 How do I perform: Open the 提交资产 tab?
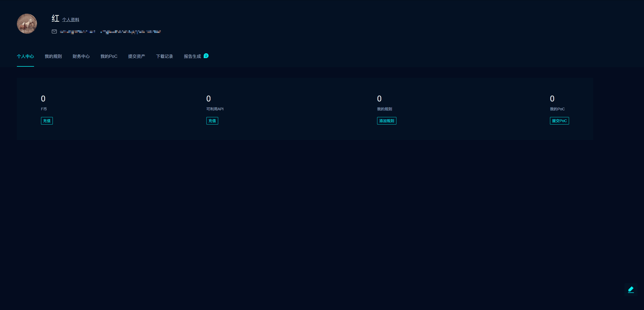(136, 56)
